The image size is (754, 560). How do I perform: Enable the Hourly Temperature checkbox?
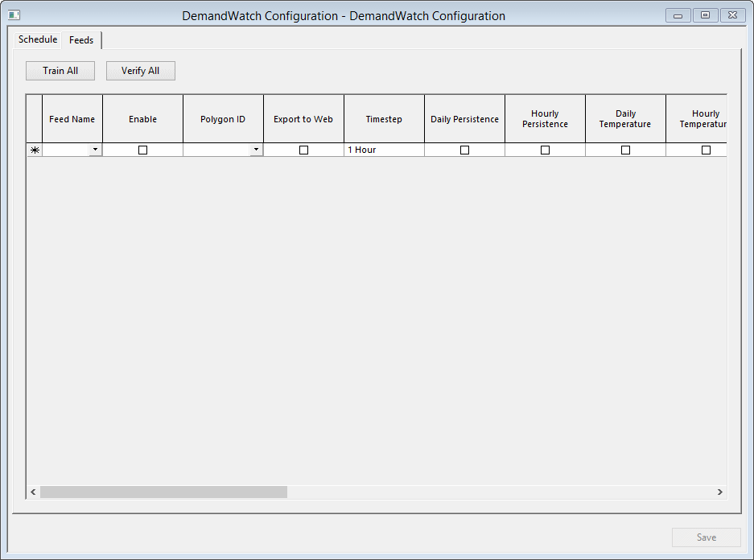coord(706,149)
